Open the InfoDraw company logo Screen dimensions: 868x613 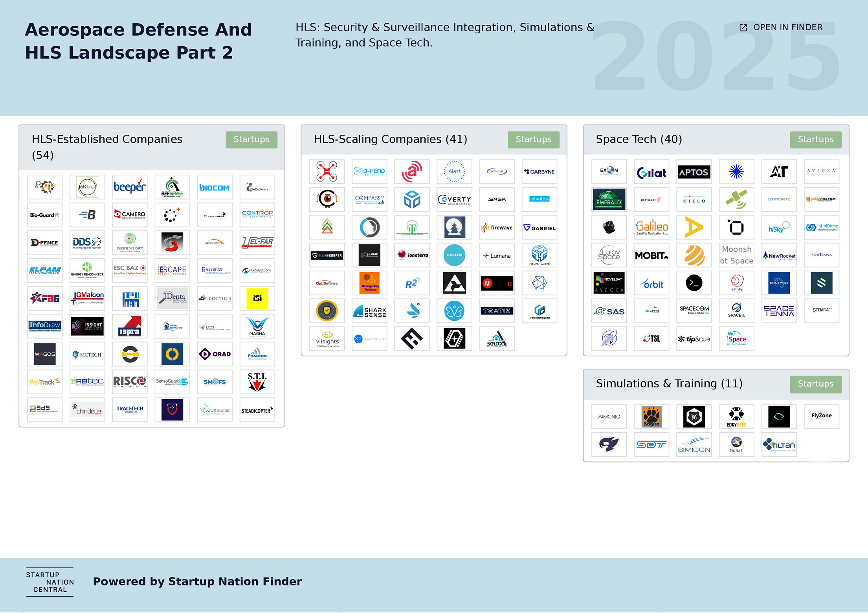pyautogui.click(x=45, y=327)
